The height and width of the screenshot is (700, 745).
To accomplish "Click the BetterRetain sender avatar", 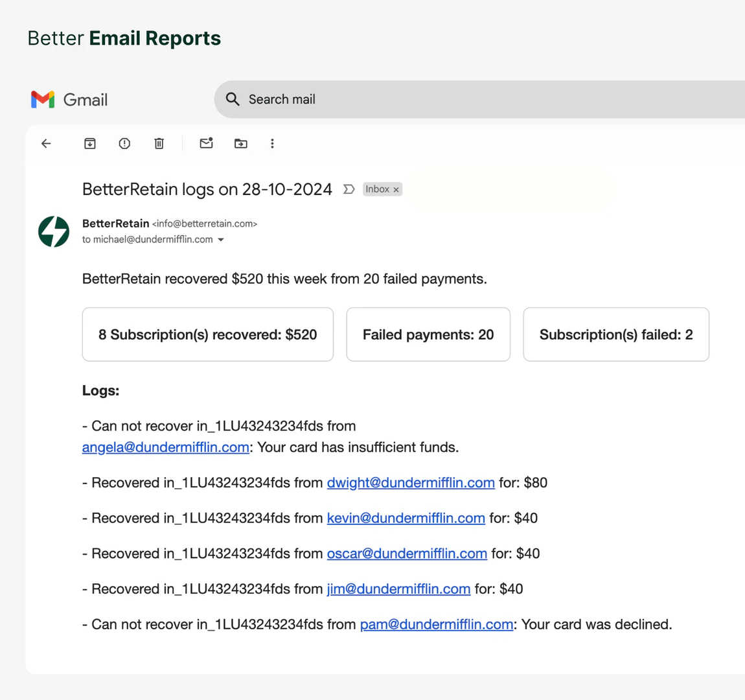I will click(x=54, y=231).
